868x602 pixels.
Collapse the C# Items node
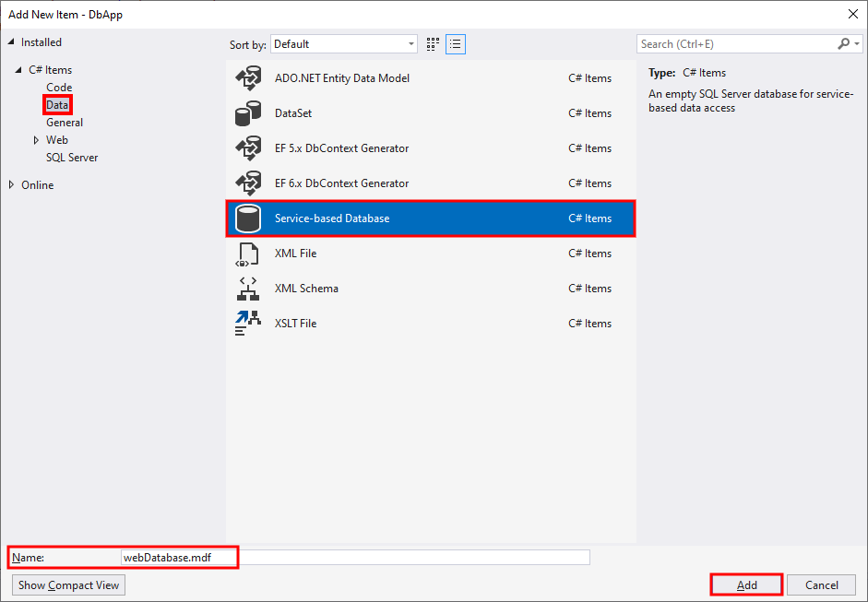pos(18,71)
